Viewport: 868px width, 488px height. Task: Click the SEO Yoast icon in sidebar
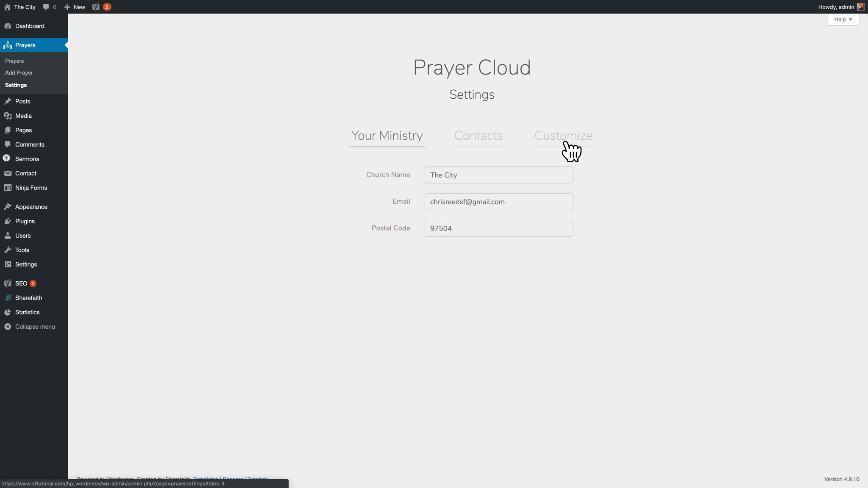click(x=8, y=283)
